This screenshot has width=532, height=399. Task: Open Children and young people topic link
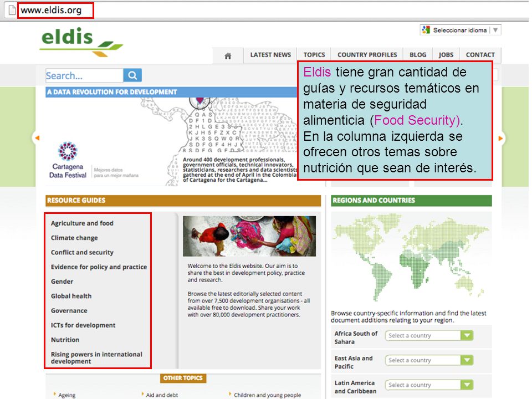tap(267, 395)
